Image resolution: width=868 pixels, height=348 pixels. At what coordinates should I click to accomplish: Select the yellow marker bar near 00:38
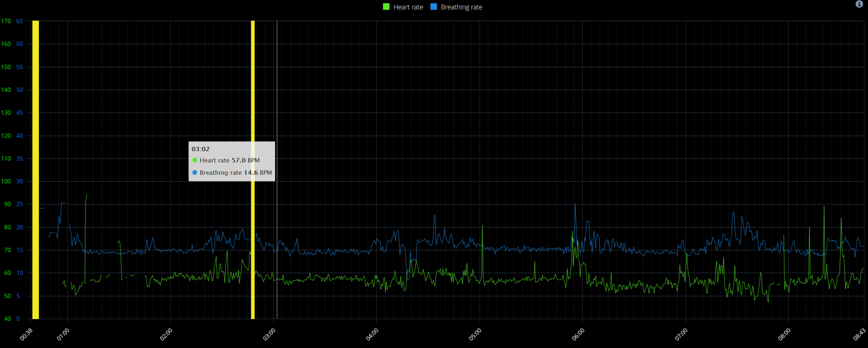point(36,169)
